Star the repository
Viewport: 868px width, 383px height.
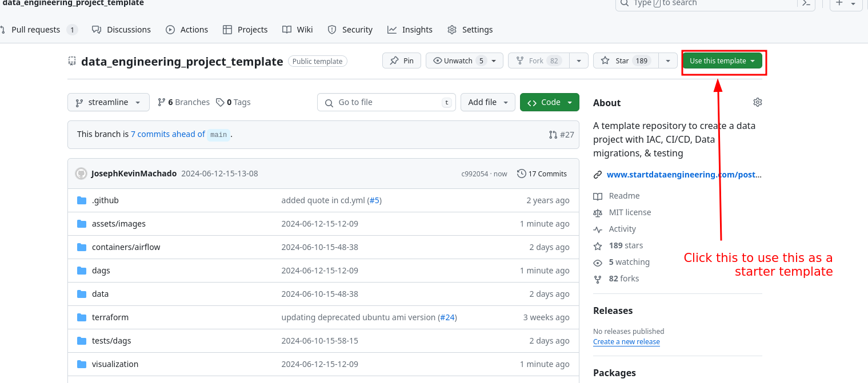(x=626, y=61)
